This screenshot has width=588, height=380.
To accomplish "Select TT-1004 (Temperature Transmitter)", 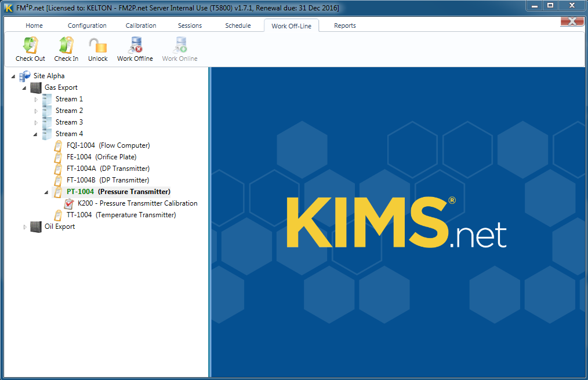I will coord(121,215).
